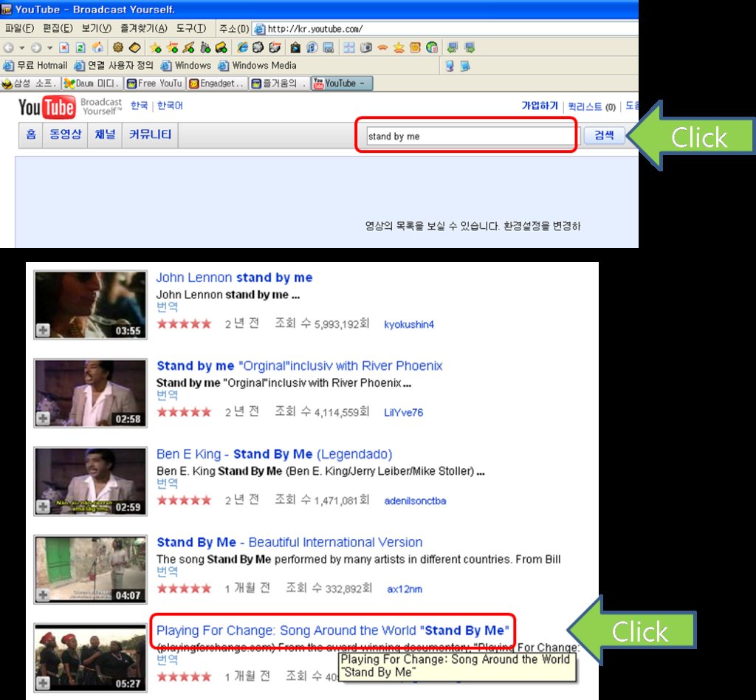Open Playing For Change Song Around the World
The image size is (756, 700).
point(333,631)
